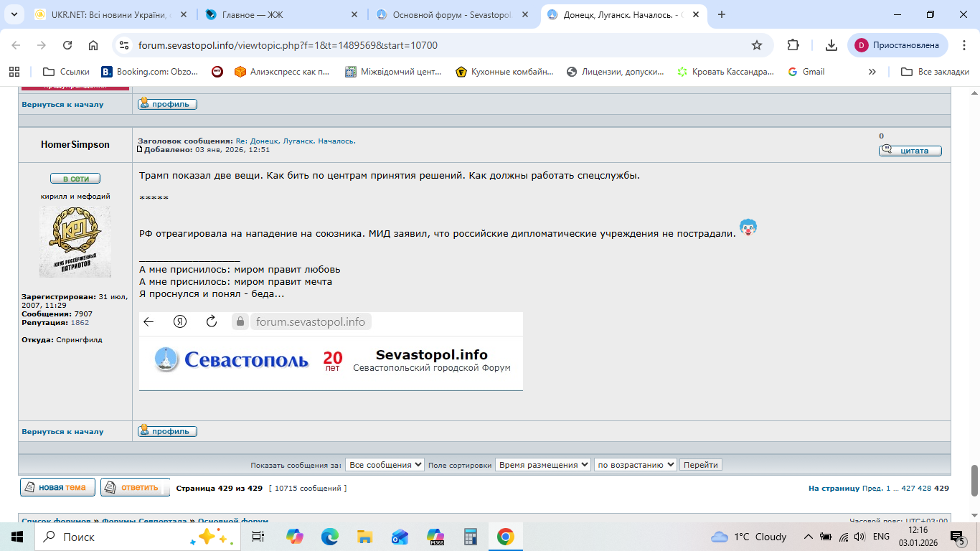Image resolution: width=980 pixels, height=551 pixels.
Task: Open a new browser tab
Action: 722,14
